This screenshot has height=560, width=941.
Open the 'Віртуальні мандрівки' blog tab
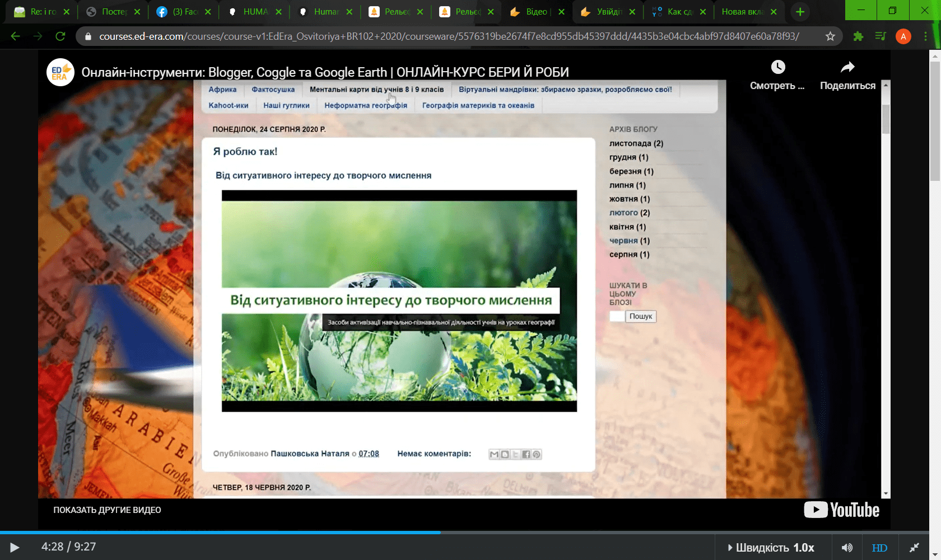(x=565, y=90)
